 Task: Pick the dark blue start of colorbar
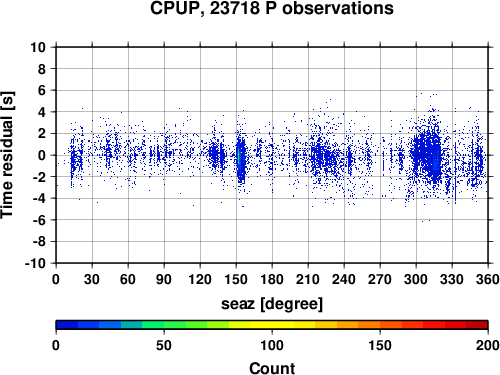tap(67, 325)
